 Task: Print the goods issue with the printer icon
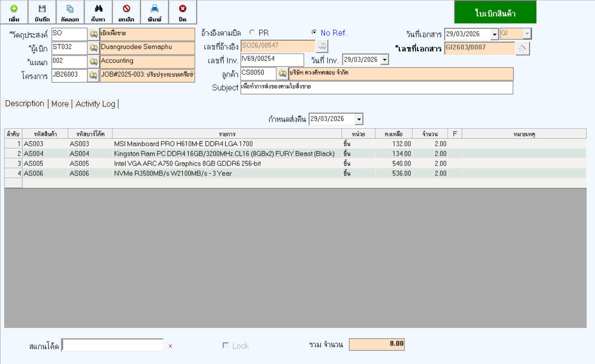pyautogui.click(x=155, y=12)
